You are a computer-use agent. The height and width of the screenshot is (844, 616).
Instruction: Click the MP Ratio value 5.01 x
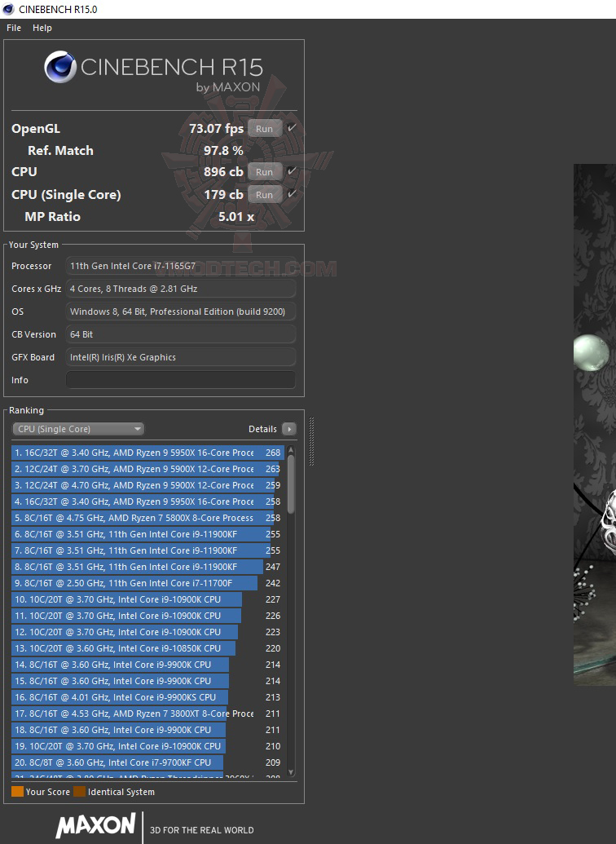click(236, 216)
